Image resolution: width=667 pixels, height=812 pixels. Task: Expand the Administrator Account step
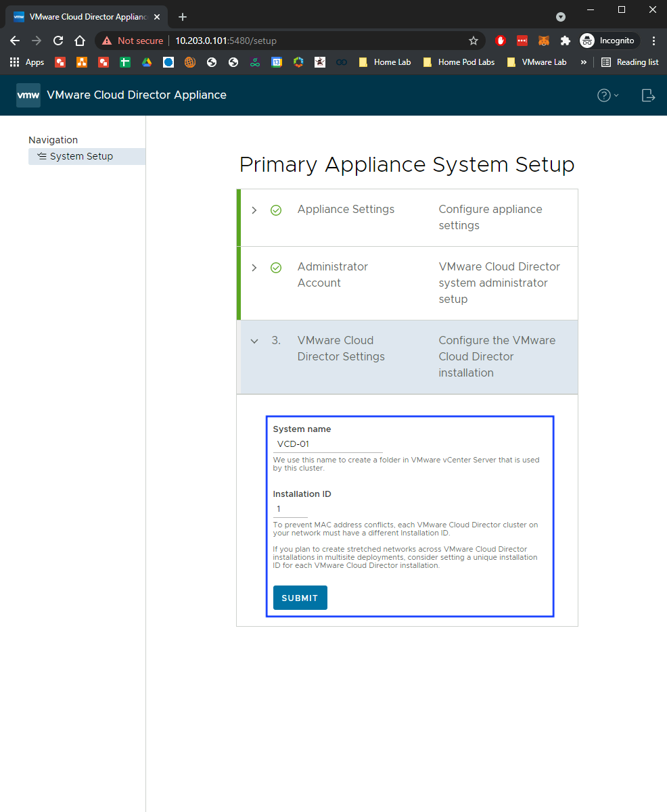tap(254, 268)
